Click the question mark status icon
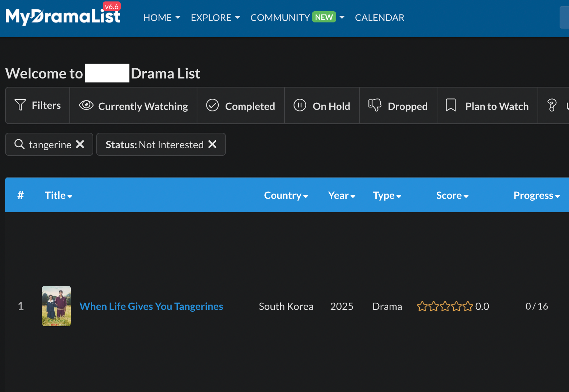This screenshot has height=392, width=569. (x=552, y=105)
